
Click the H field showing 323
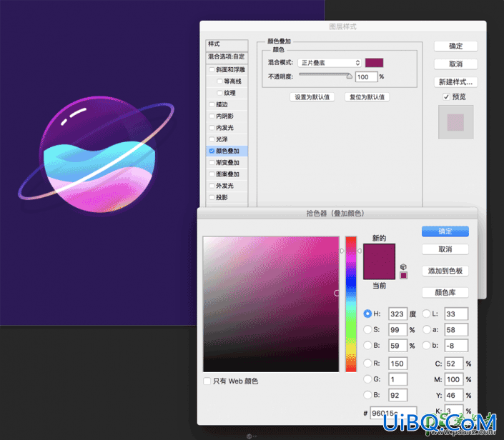click(x=398, y=314)
